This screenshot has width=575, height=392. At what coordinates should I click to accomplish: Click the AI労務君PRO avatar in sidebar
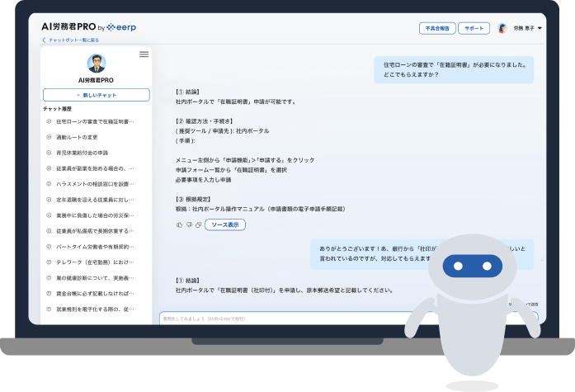[97, 64]
